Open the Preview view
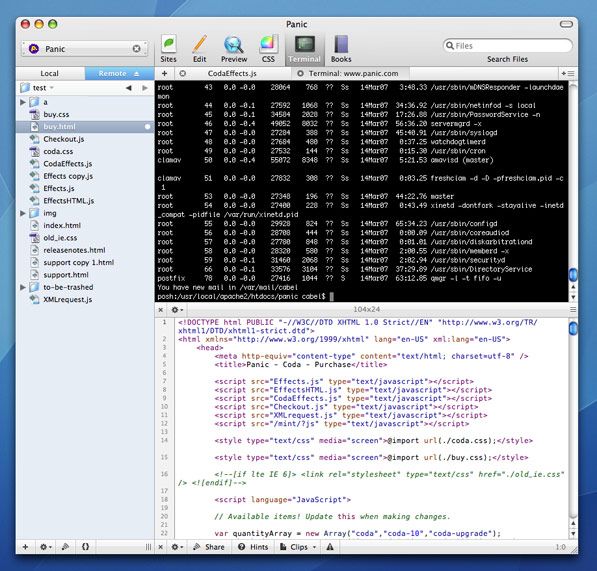The image size is (597, 571). [234, 49]
